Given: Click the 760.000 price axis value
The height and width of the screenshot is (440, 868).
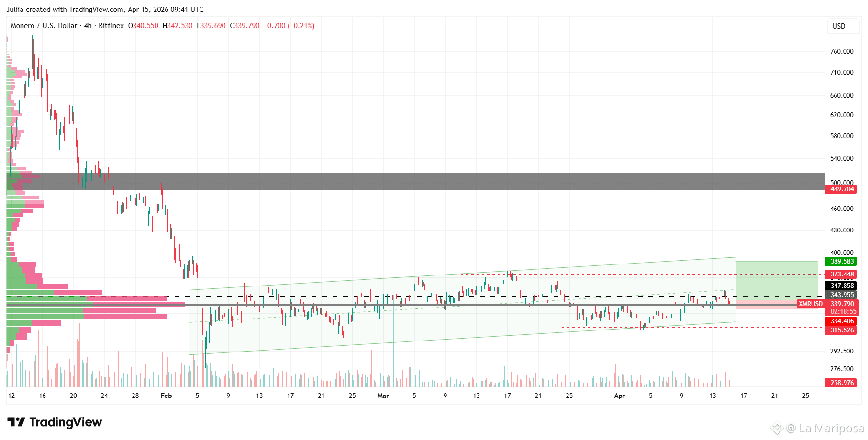Looking at the screenshot, I should click(x=842, y=51).
